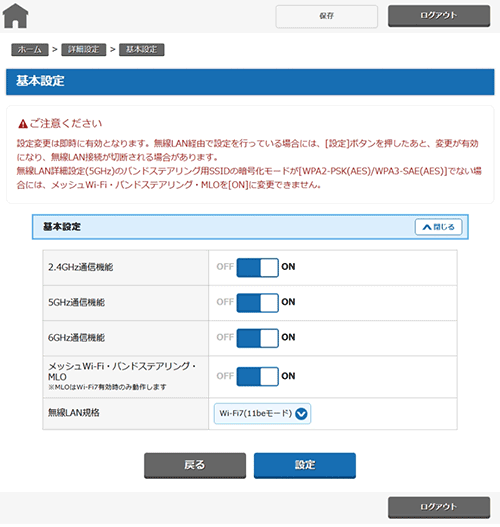
Task: Toggle 6GHz通信機能 switch
Action: point(257,338)
